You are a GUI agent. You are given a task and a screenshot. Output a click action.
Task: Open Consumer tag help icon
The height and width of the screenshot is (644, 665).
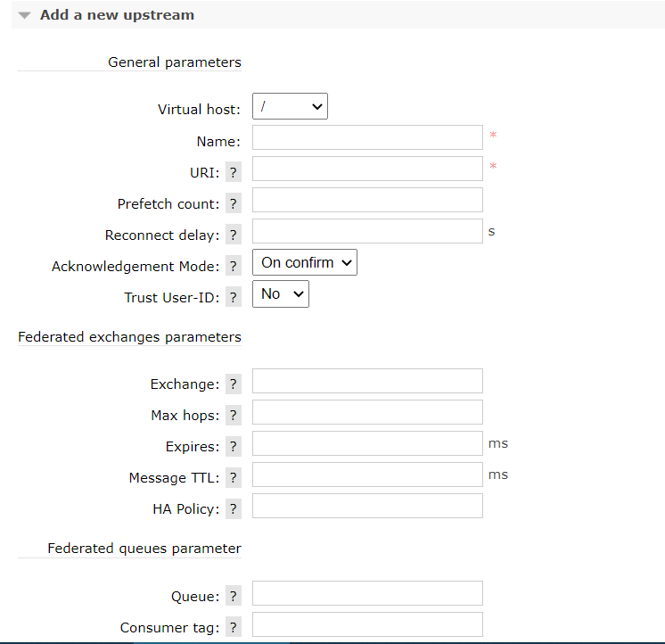[x=234, y=628]
